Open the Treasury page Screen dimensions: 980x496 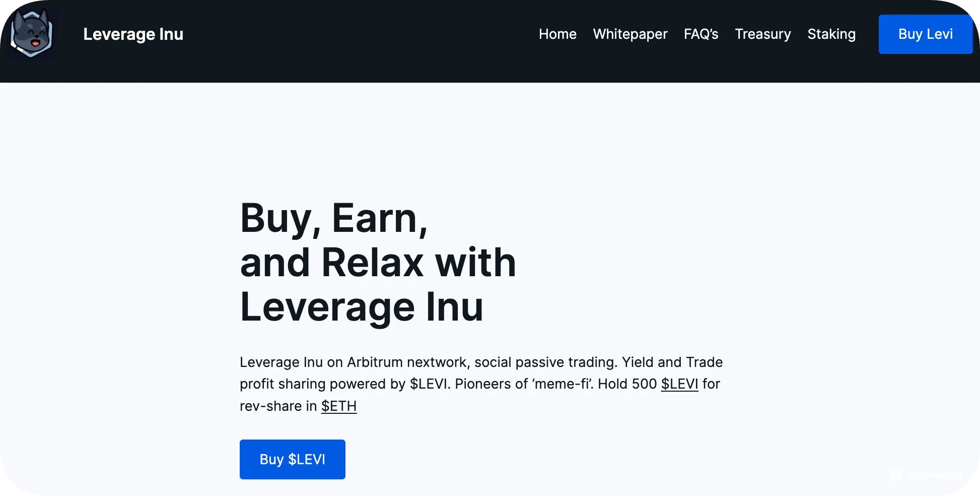point(763,34)
